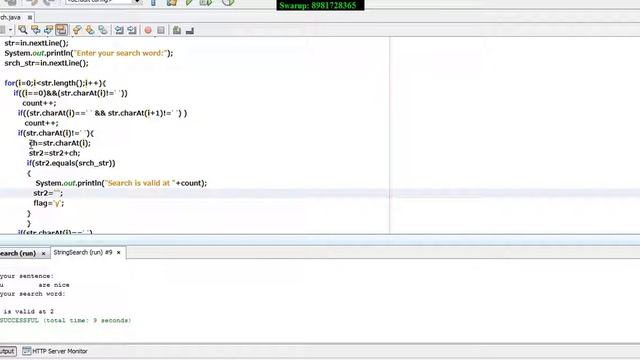Click the charAt(i+1) condition line
The height and width of the screenshot is (360, 640).
click(102, 113)
